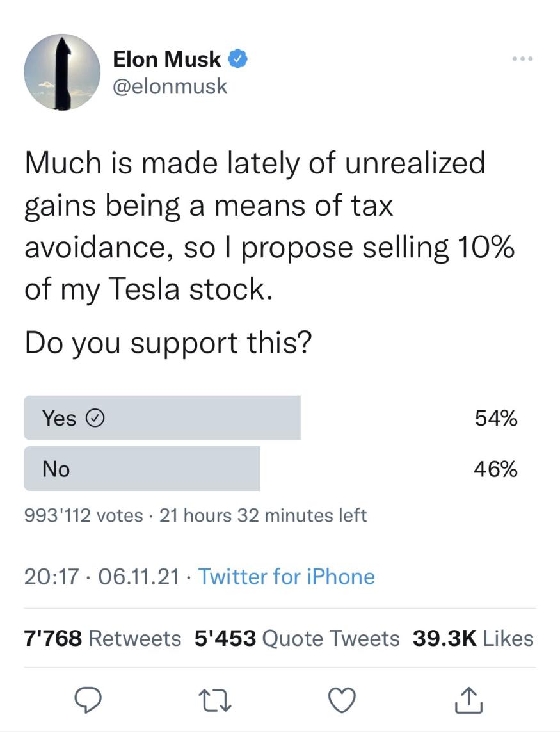
Task: View the 5'453 Quote Tweets list
Action: tap(297, 638)
